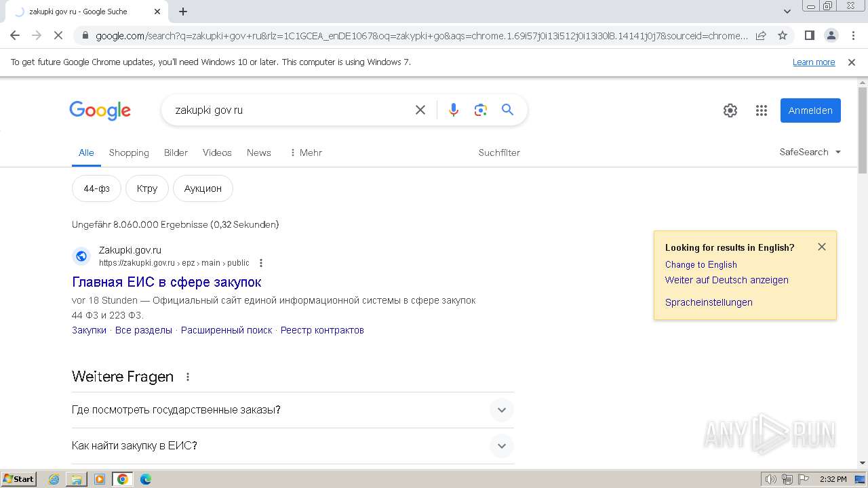Click into the Google search input field
868x488 pixels.
click(292, 110)
